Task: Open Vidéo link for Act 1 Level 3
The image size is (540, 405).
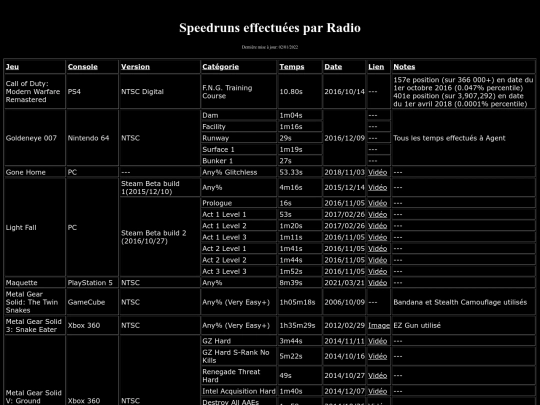Action: [x=377, y=237]
